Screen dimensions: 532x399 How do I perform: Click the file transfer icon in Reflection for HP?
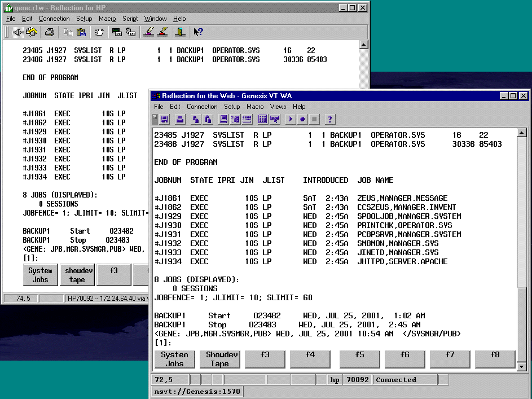[x=99, y=32]
